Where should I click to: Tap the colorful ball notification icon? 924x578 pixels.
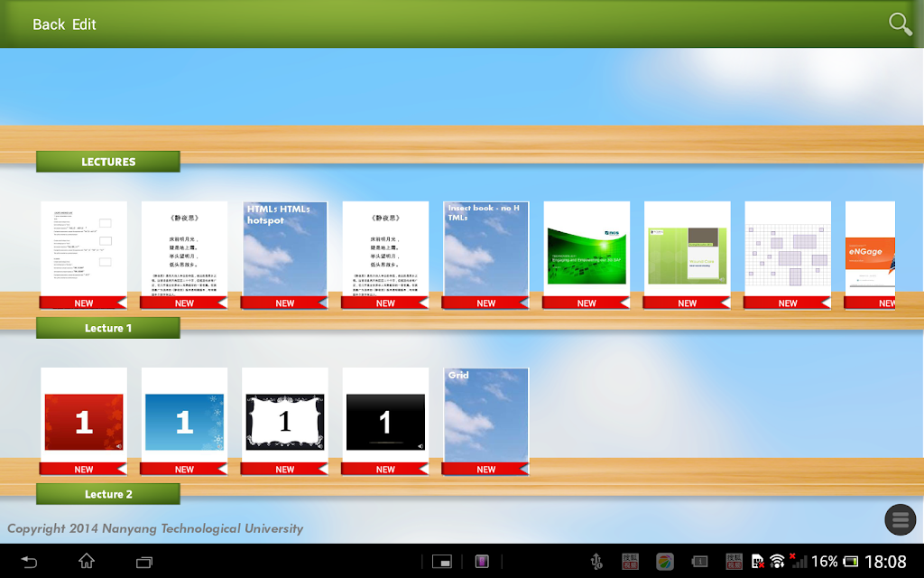pos(665,562)
